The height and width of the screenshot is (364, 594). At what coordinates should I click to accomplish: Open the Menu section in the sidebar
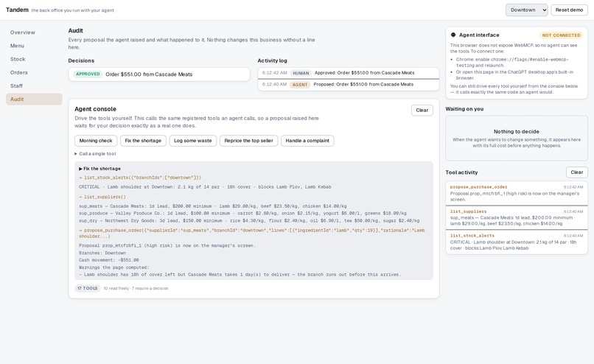[x=34, y=46]
